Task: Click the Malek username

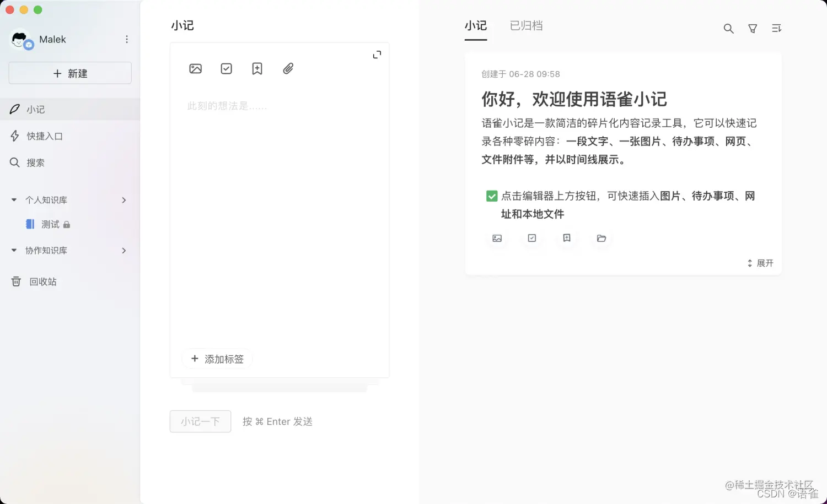Action: click(x=52, y=39)
